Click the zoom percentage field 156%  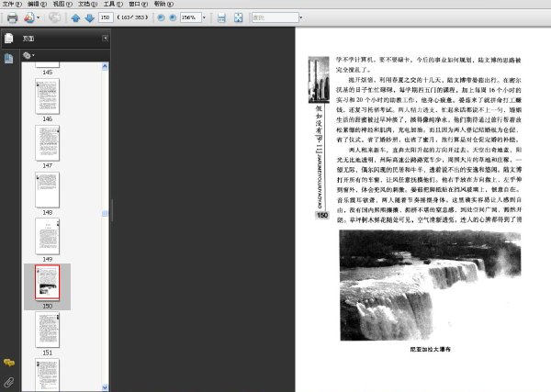click(x=190, y=17)
